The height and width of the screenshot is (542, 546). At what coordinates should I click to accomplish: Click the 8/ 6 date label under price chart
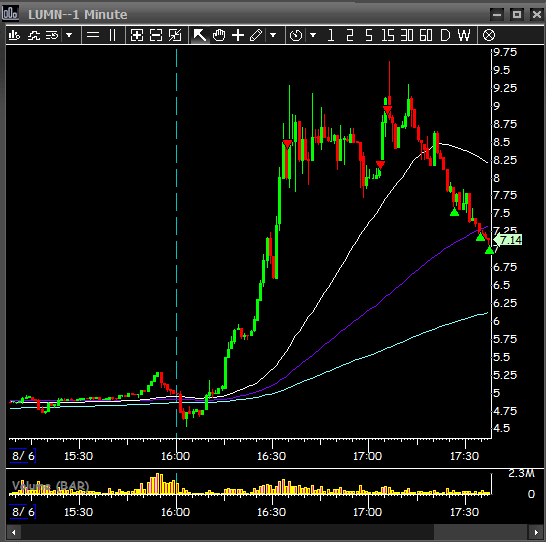click(x=23, y=456)
